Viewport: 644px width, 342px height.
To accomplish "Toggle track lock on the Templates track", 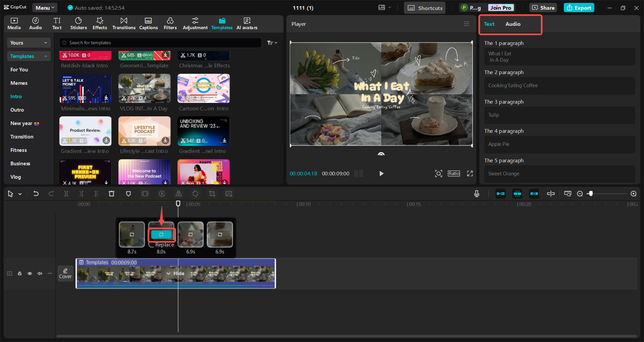I will pyautogui.click(x=20, y=274).
